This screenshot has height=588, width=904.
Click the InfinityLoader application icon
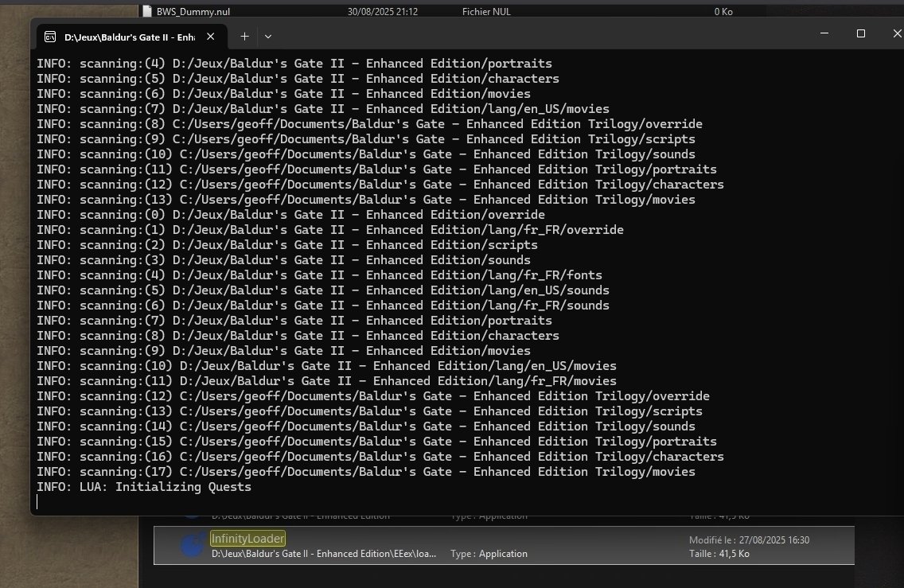[x=192, y=545]
